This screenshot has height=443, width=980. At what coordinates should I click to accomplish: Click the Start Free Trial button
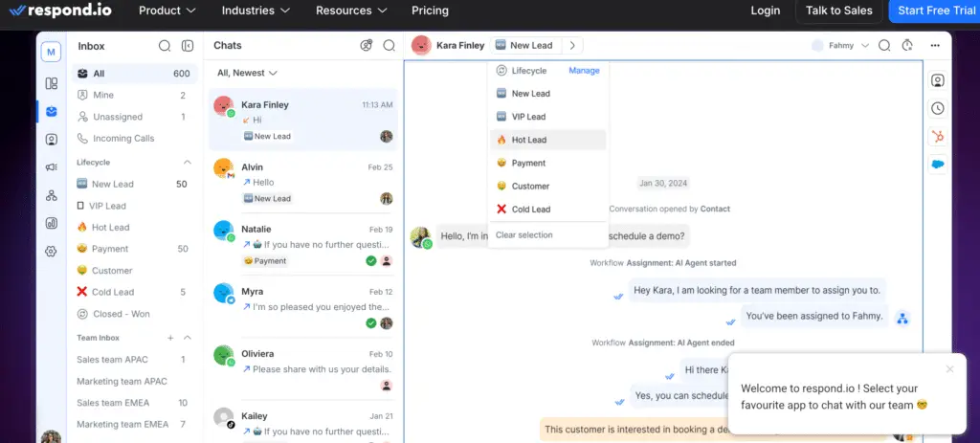(x=936, y=11)
